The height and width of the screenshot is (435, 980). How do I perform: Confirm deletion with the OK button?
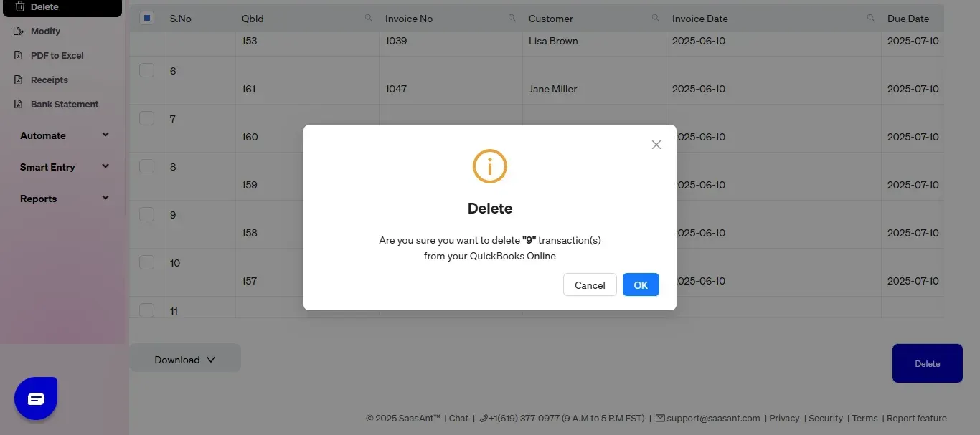point(641,285)
